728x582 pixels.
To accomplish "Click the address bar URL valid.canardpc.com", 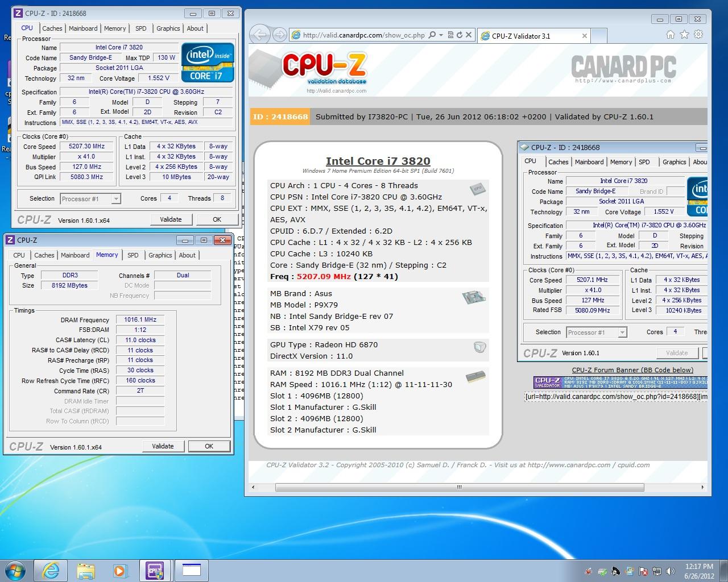I will tap(363, 35).
